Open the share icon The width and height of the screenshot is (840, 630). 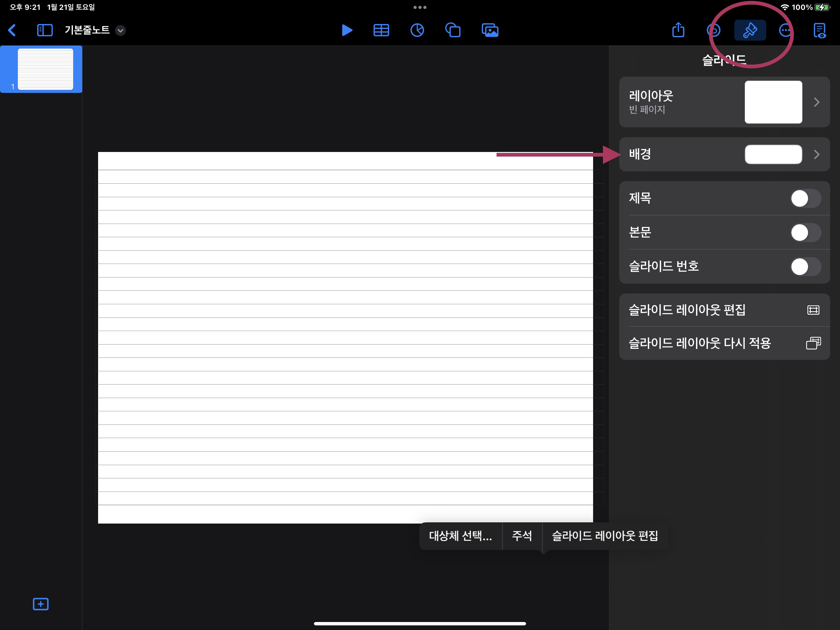point(678,30)
